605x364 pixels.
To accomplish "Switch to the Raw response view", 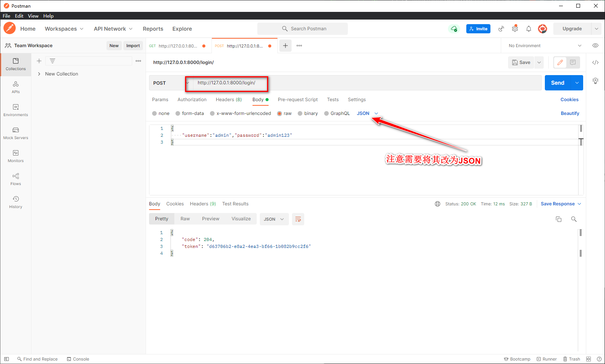I will (185, 219).
